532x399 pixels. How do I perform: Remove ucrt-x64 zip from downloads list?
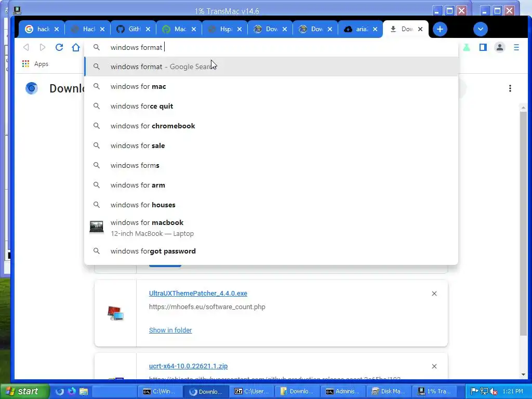point(434,366)
